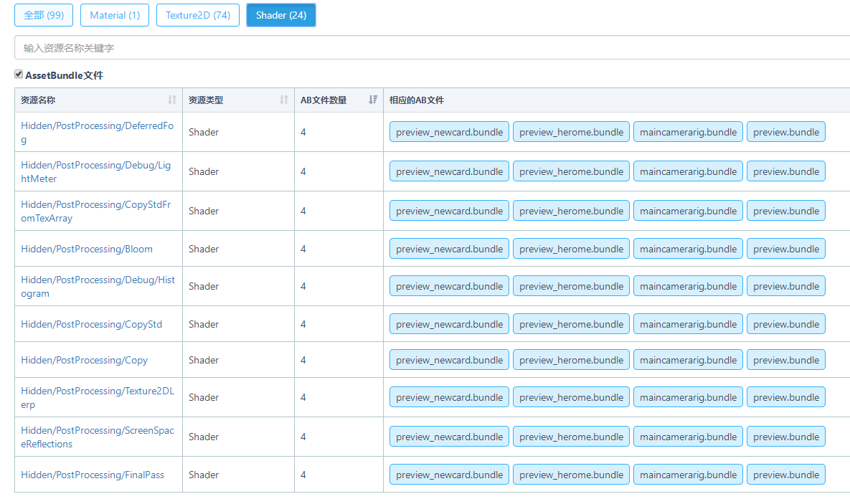Click preview_herome.bundle in DeferredFog row
Viewport: 850px width, 504px height.
tap(572, 132)
